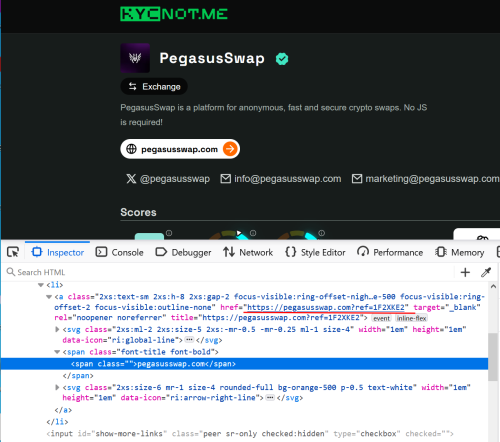
Task: Switch to the Inspector tab
Action: coord(57,252)
